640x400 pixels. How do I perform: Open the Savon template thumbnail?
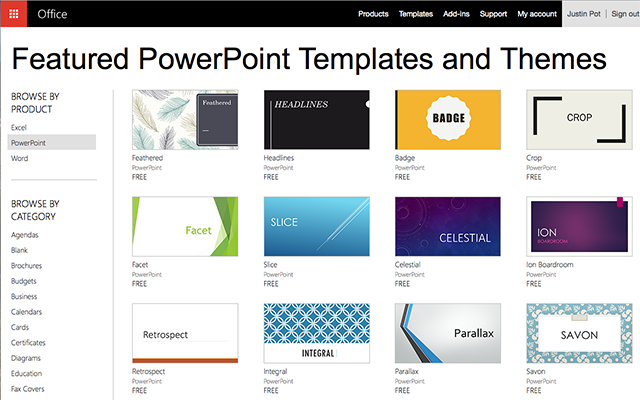[579, 333]
